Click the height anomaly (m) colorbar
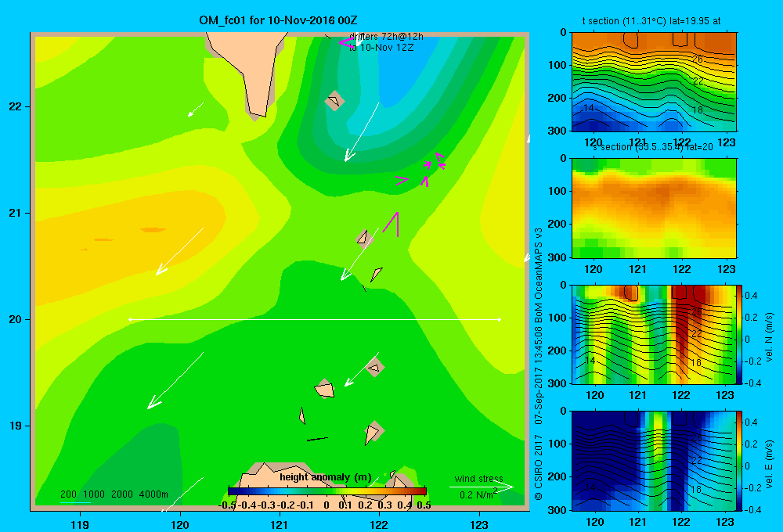The width and height of the screenshot is (783, 532). coord(327,491)
